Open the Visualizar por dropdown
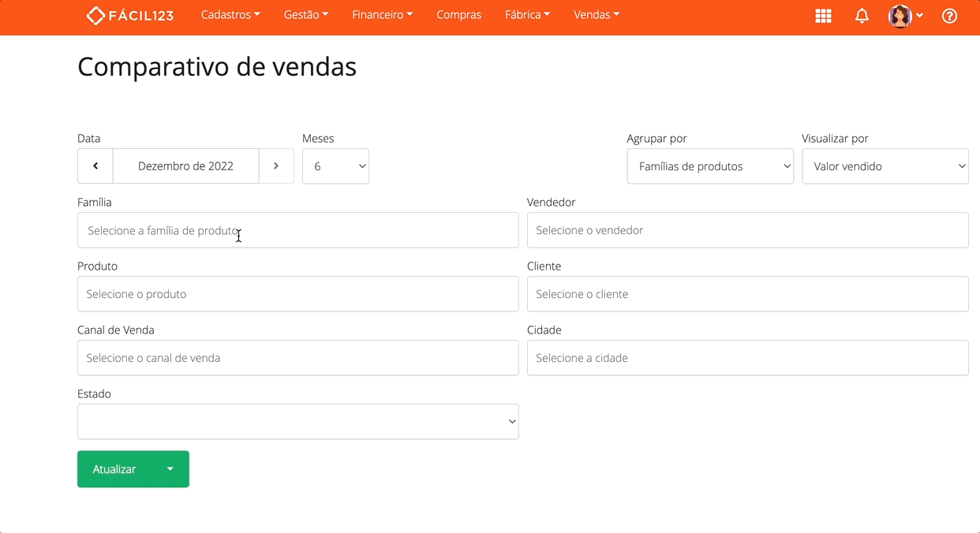Viewport: 980px width, 533px height. pyautogui.click(x=885, y=166)
